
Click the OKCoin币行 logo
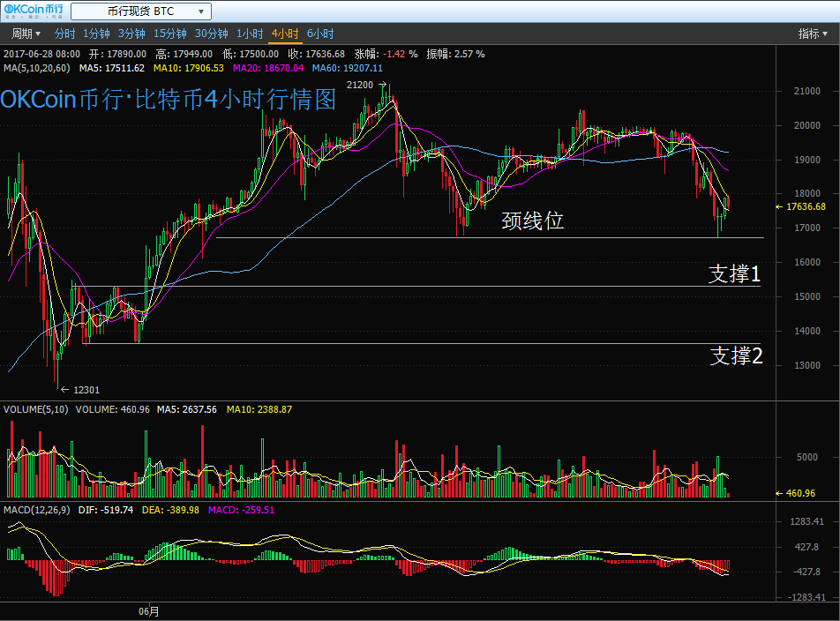click(x=33, y=11)
